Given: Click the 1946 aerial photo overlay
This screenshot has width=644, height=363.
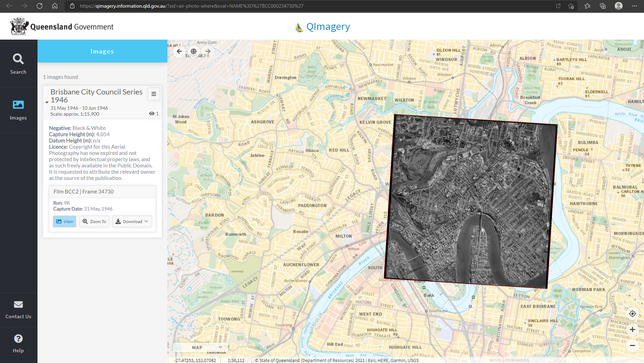Looking at the screenshot, I should 471,201.
